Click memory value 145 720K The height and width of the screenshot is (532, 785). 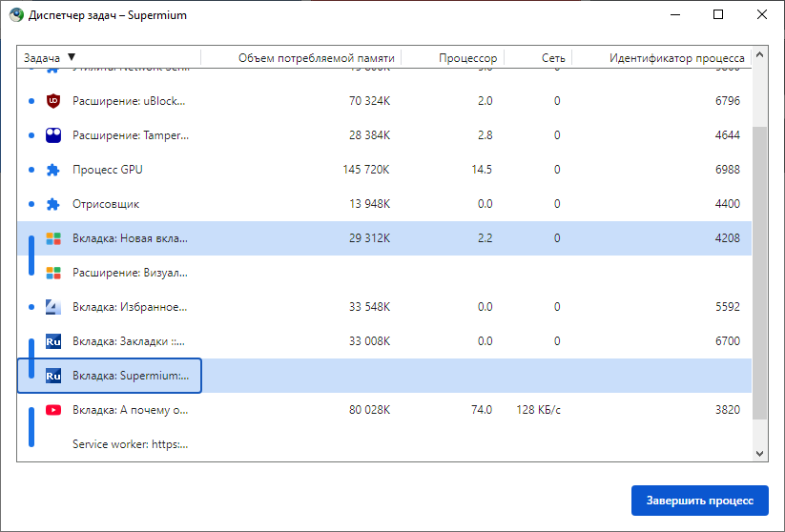[x=366, y=170]
